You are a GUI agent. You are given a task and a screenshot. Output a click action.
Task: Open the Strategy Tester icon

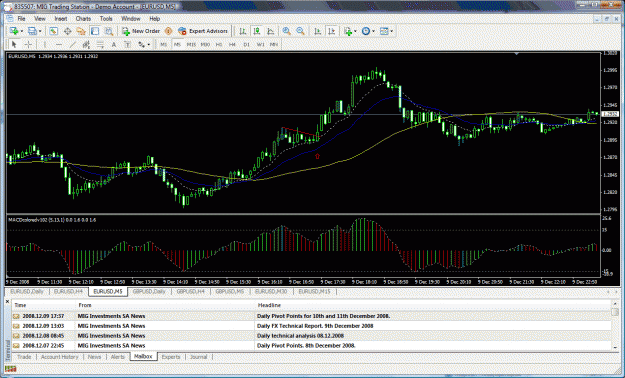108,31
